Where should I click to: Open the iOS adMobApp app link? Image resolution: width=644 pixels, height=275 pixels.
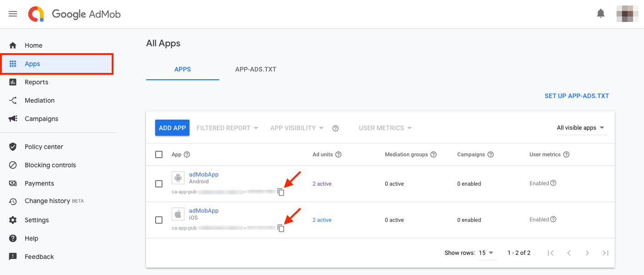(204, 211)
